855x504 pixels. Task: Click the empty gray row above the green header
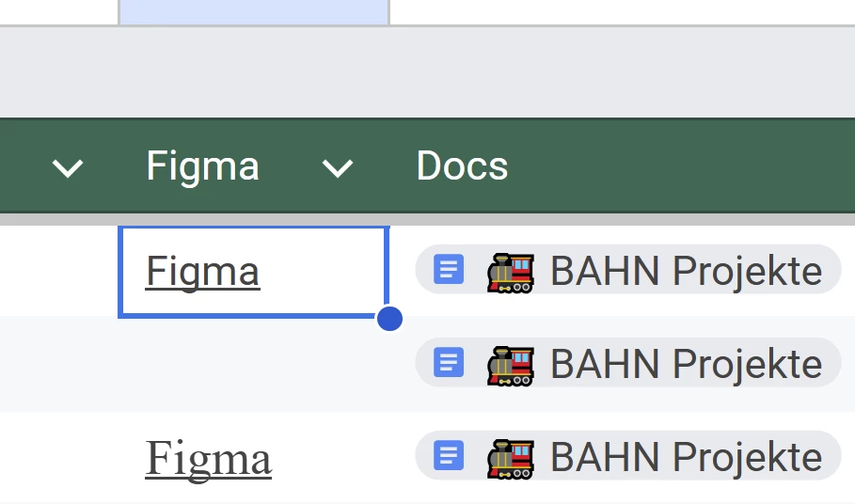coord(427,71)
